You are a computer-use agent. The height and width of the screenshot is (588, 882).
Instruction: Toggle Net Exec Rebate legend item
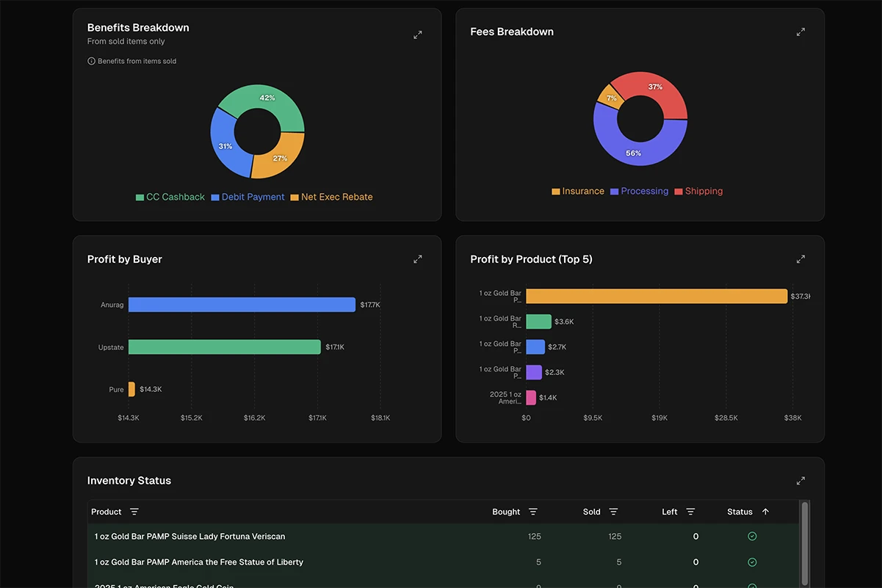[x=331, y=197]
